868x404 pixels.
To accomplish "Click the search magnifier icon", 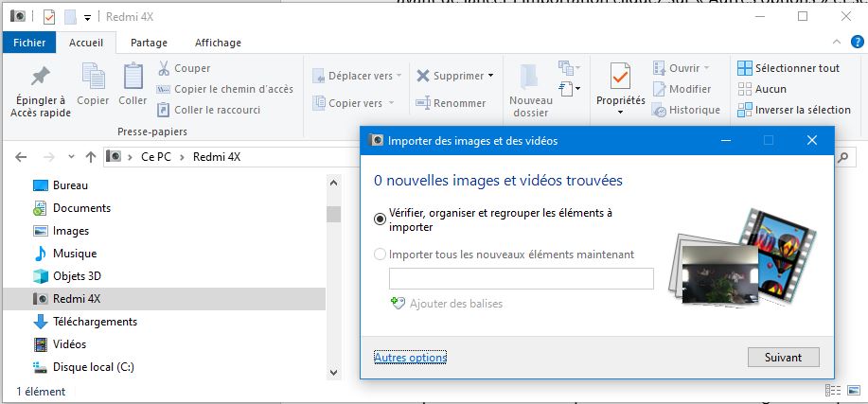I will pos(842,157).
